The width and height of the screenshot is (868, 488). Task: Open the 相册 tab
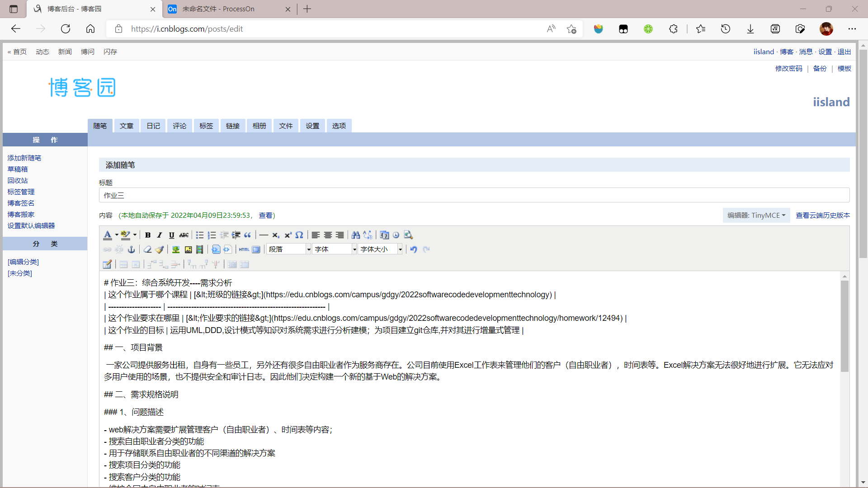point(259,126)
